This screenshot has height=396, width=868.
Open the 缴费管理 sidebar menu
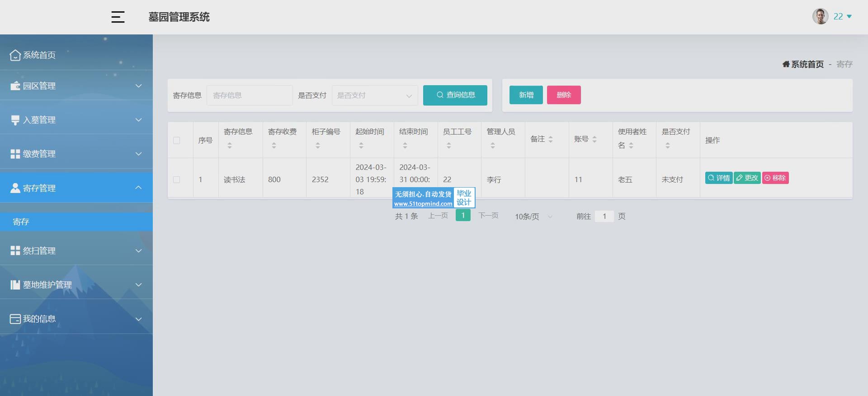pyautogui.click(x=76, y=154)
